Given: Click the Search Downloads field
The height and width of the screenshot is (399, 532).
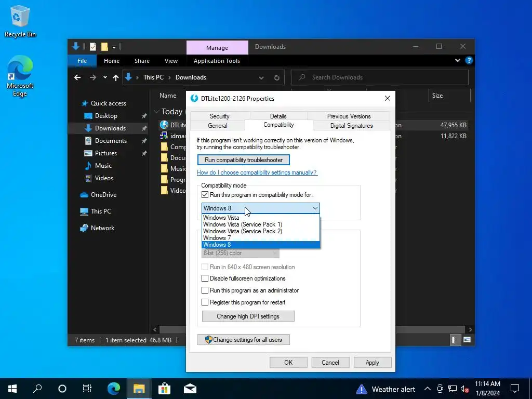Looking at the screenshot, I should click(380, 77).
